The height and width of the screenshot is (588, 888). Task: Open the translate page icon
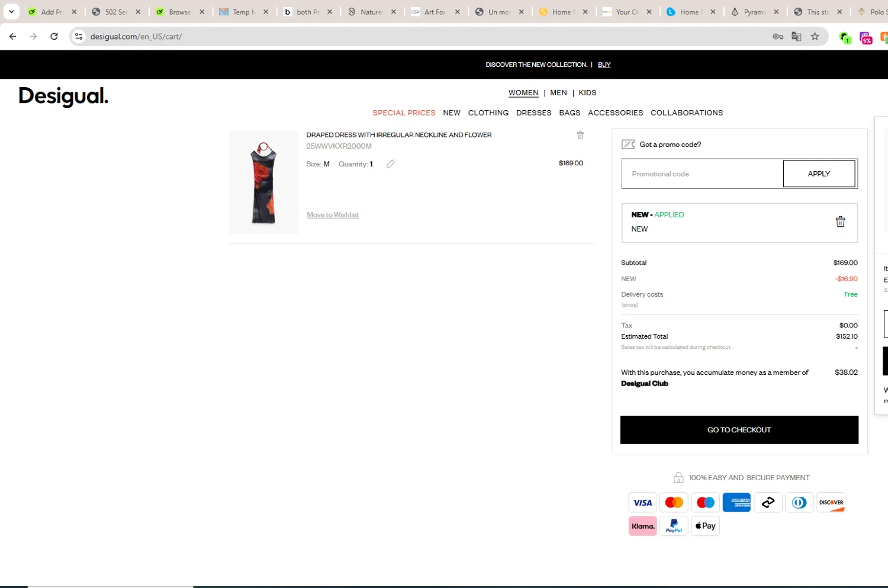point(796,37)
